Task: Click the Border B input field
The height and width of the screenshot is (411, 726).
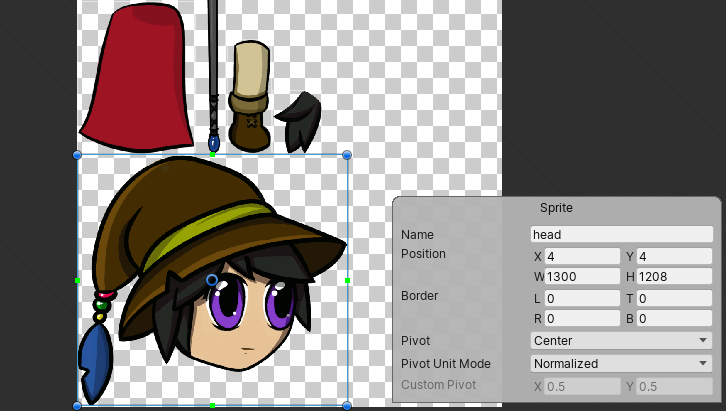Action: tap(675, 319)
